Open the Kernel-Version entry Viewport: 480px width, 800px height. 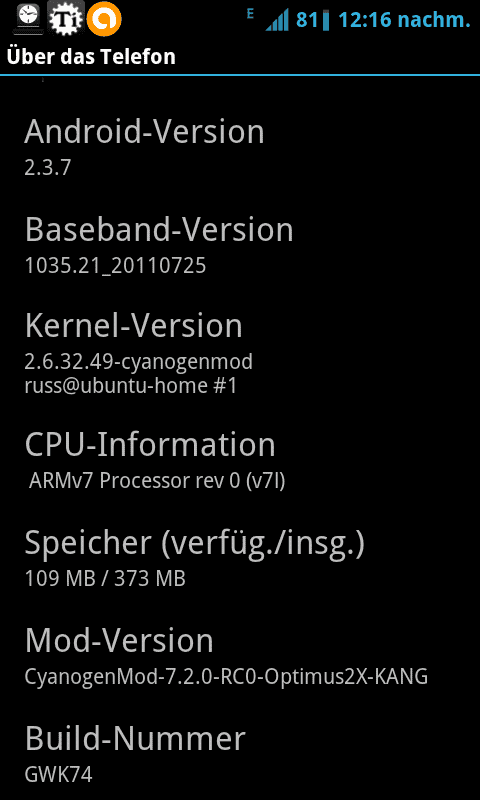pyautogui.click(x=240, y=353)
